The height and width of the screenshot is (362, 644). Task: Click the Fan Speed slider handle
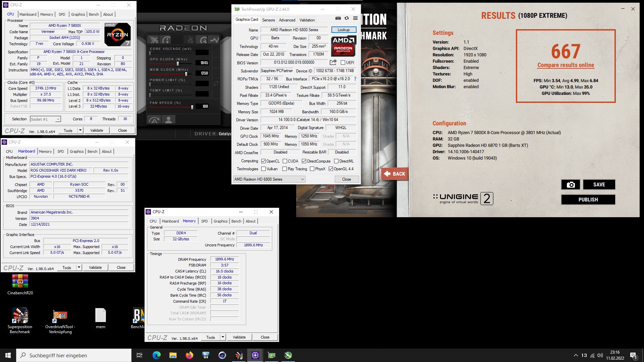[x=192, y=107]
